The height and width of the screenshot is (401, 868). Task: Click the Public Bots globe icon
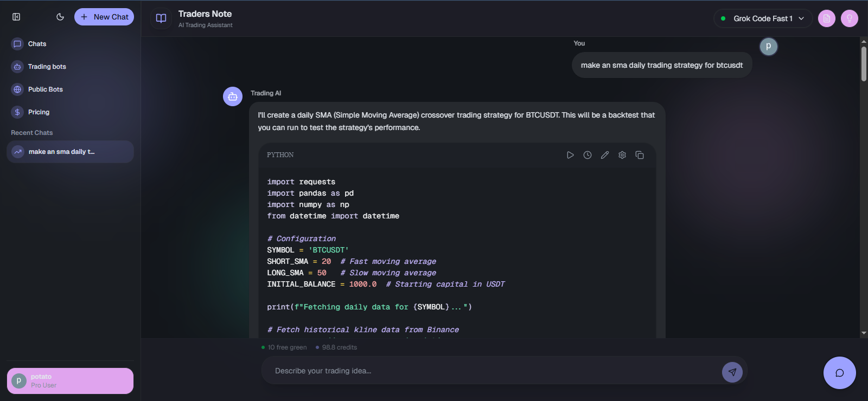point(17,89)
